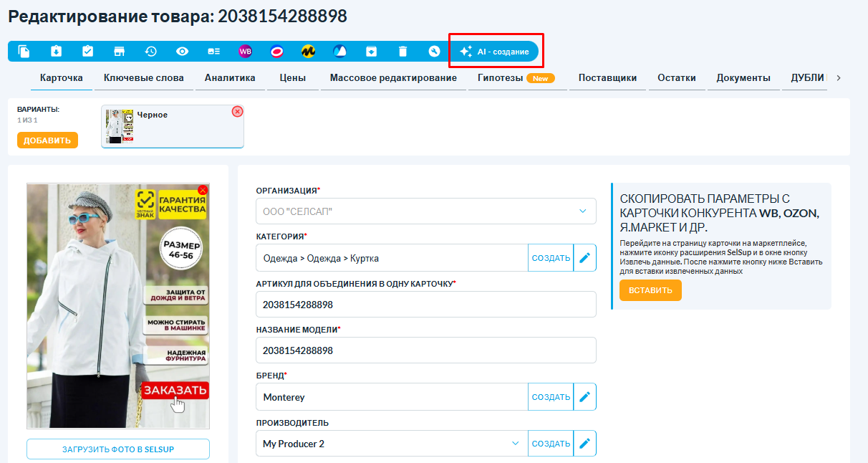The image size is (868, 463).
Task: Click the copy product icon in toolbar
Action: pyautogui.click(x=24, y=52)
